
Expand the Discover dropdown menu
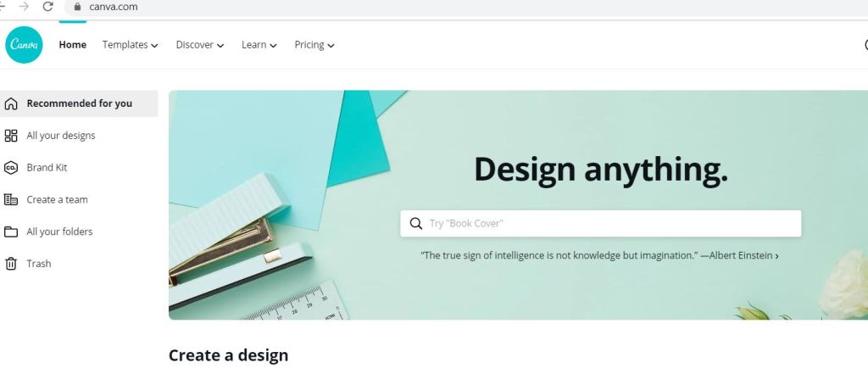[x=200, y=45]
